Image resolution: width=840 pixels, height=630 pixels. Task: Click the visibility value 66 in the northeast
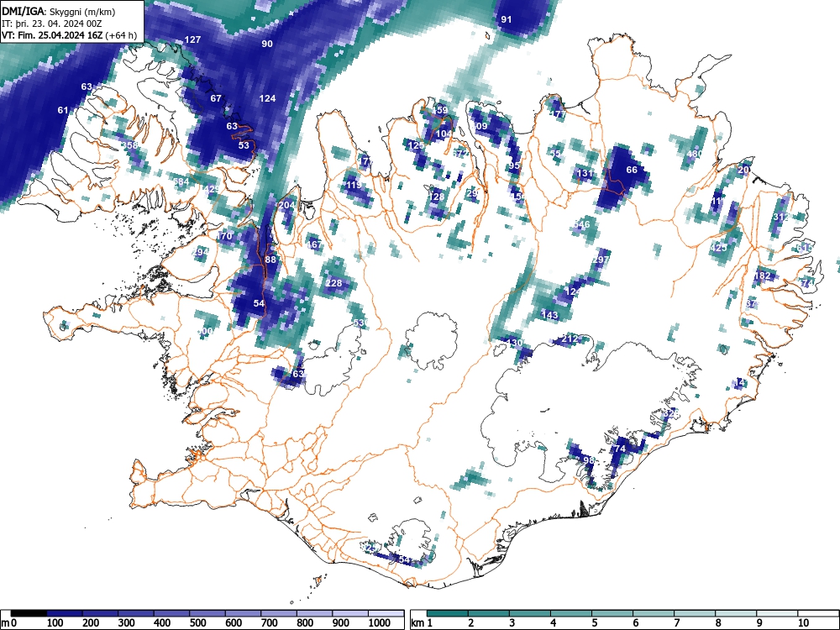(632, 170)
